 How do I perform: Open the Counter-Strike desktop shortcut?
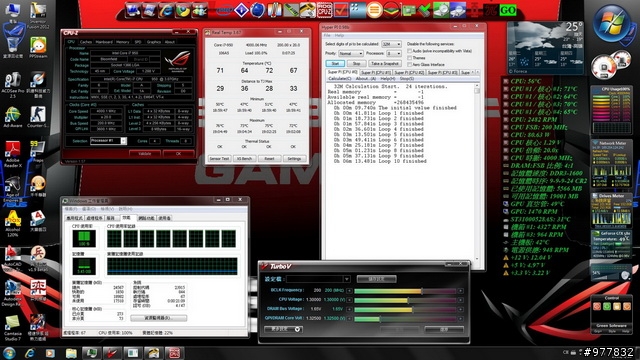click(38, 118)
